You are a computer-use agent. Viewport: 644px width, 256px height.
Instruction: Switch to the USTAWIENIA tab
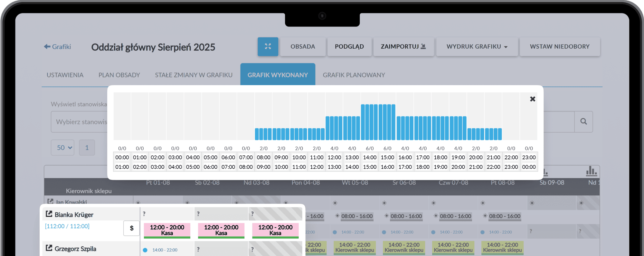click(65, 75)
